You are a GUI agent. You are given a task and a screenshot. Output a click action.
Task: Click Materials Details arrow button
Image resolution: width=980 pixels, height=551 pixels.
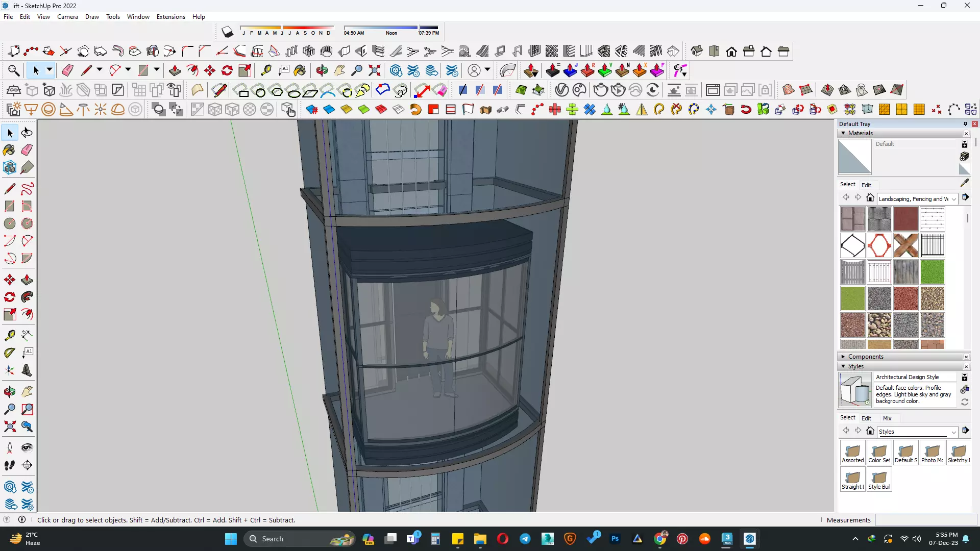965,197
